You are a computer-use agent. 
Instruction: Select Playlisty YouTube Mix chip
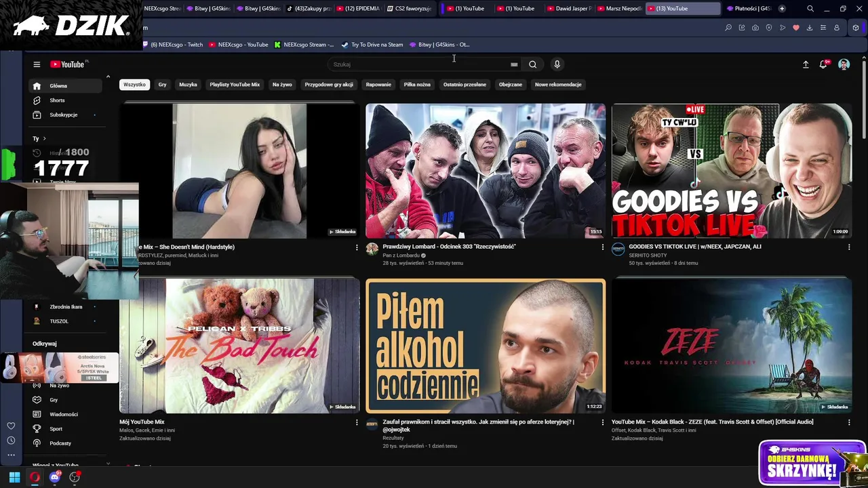(235, 85)
